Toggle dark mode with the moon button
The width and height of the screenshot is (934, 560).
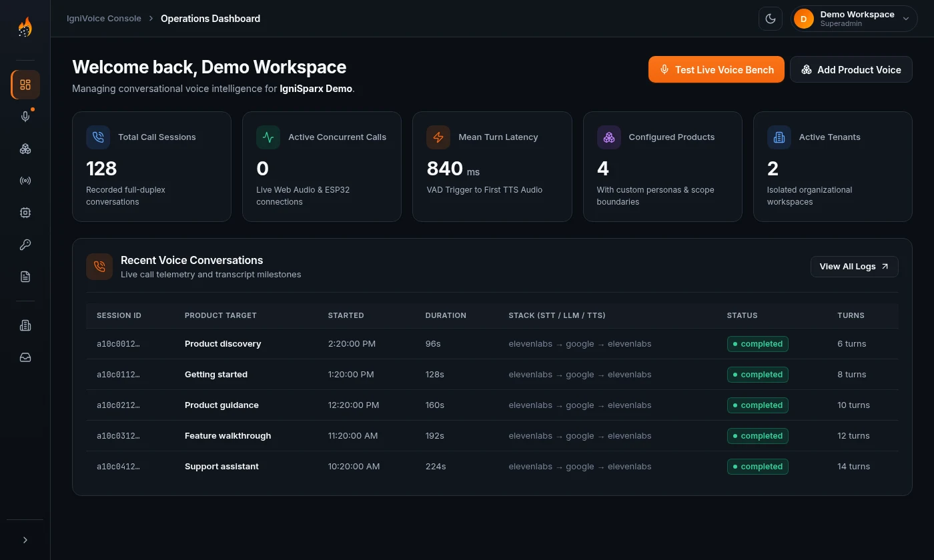click(771, 19)
